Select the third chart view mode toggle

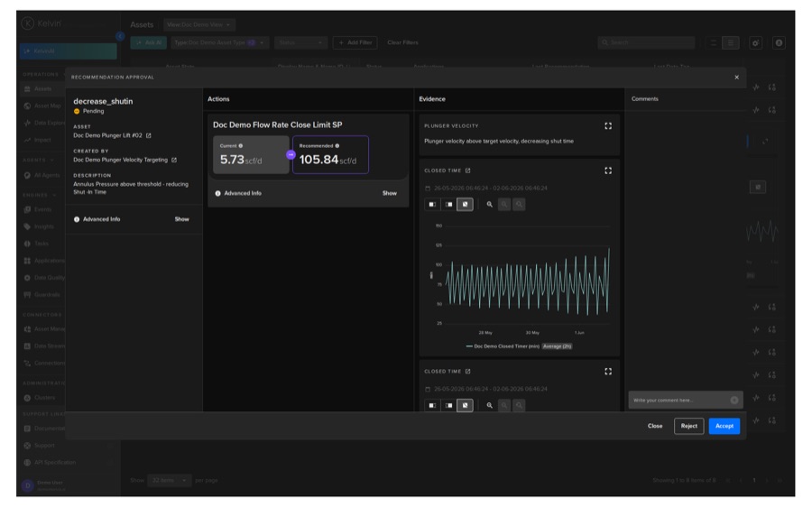pyautogui.click(x=465, y=204)
